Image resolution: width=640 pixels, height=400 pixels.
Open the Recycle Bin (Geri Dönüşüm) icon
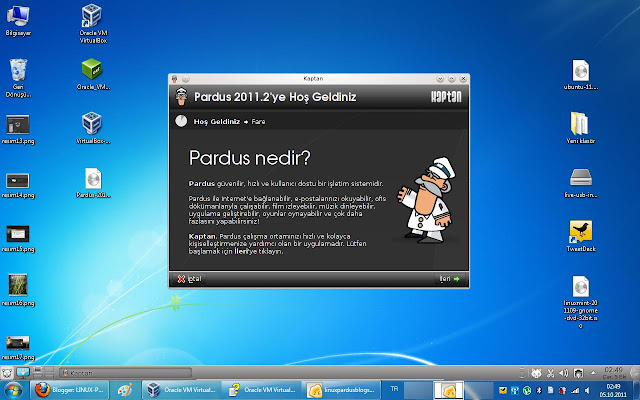(x=18, y=78)
